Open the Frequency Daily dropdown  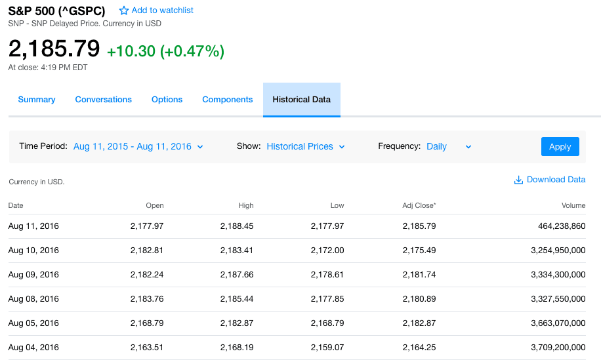point(449,146)
